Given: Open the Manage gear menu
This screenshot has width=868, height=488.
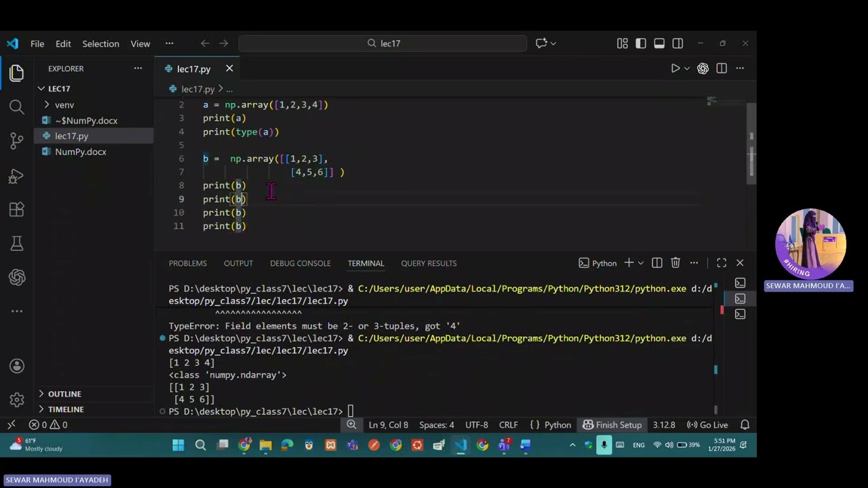Looking at the screenshot, I should pos(16,400).
